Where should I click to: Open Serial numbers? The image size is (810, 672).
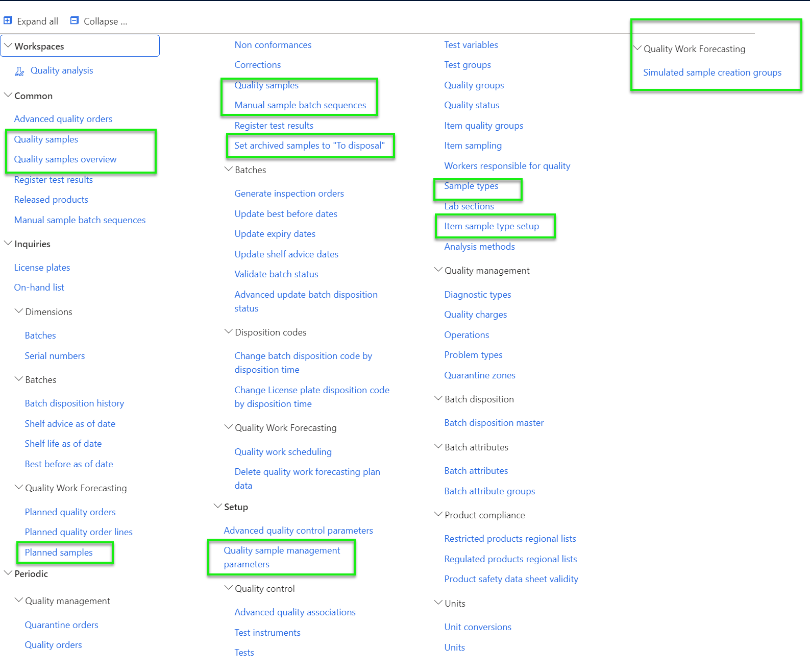click(x=55, y=356)
